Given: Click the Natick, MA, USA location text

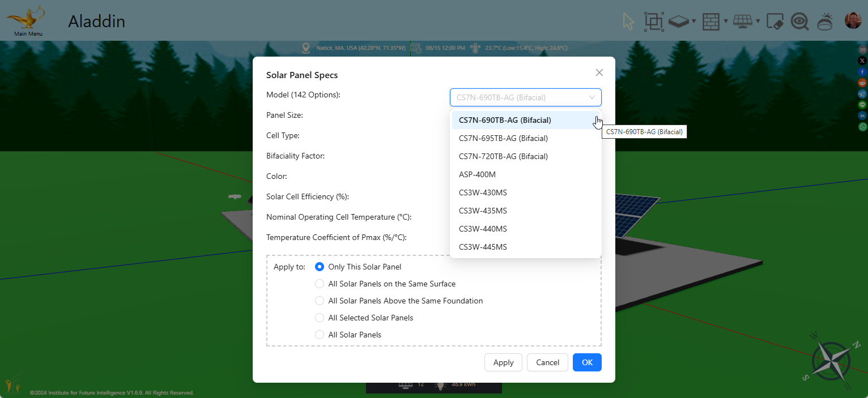Looking at the screenshot, I should click(361, 48).
